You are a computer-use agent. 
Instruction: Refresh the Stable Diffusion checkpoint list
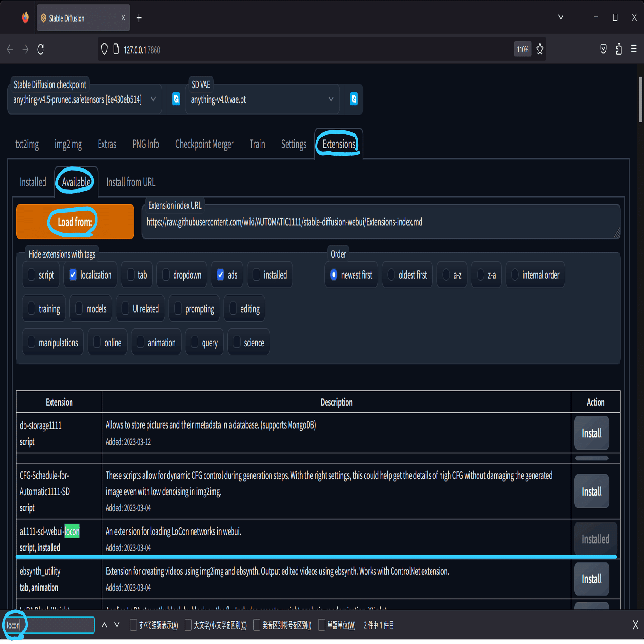[x=176, y=99]
